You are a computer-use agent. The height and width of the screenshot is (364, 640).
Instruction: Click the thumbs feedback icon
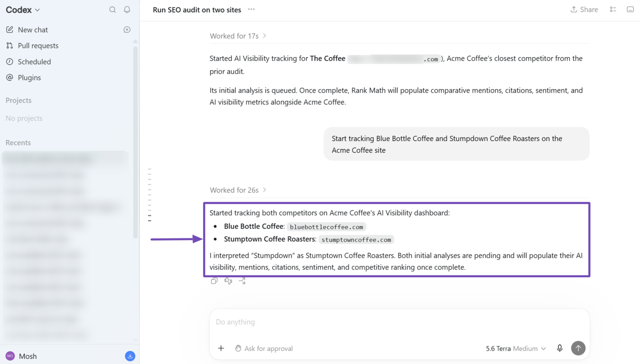point(228,281)
